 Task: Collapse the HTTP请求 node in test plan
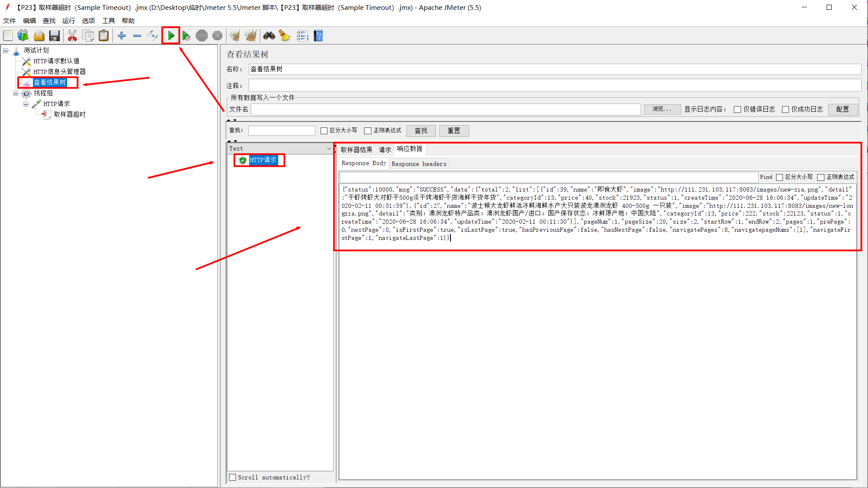coord(26,104)
